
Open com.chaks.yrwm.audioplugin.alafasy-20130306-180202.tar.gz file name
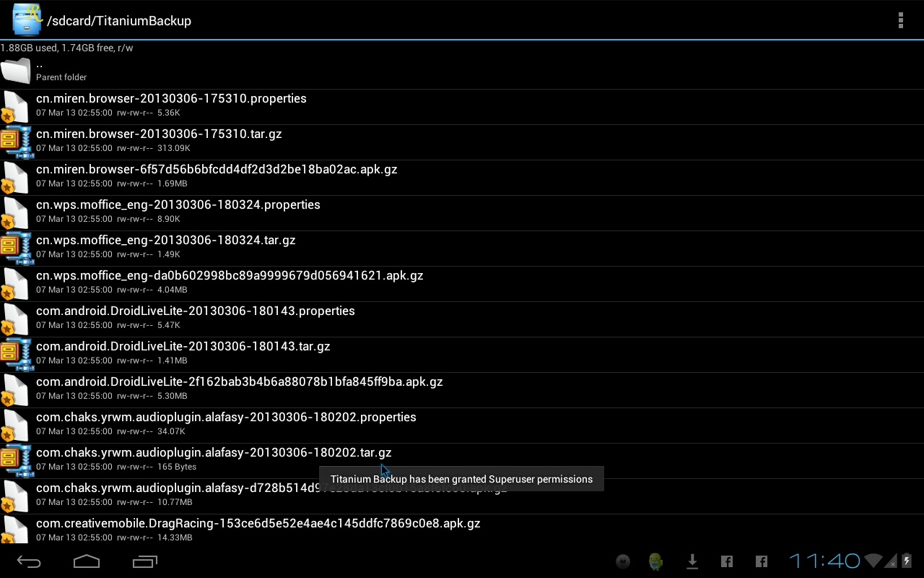click(x=214, y=452)
